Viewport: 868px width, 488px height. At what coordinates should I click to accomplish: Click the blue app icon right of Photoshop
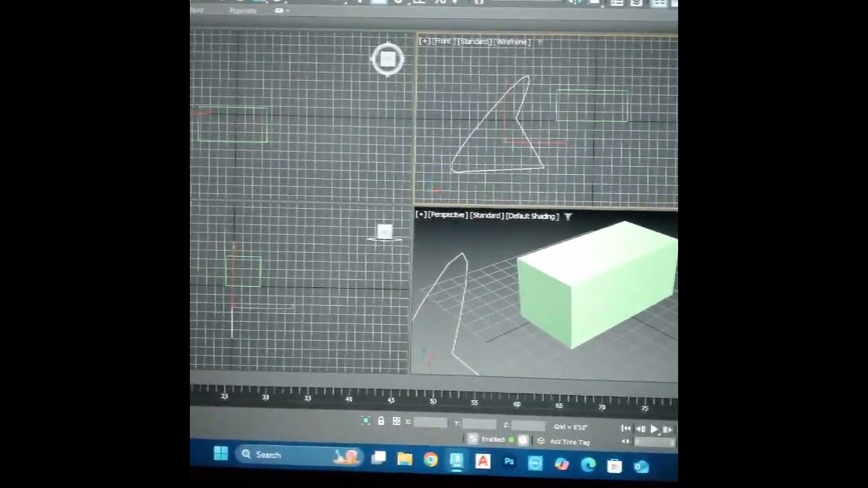(535, 464)
